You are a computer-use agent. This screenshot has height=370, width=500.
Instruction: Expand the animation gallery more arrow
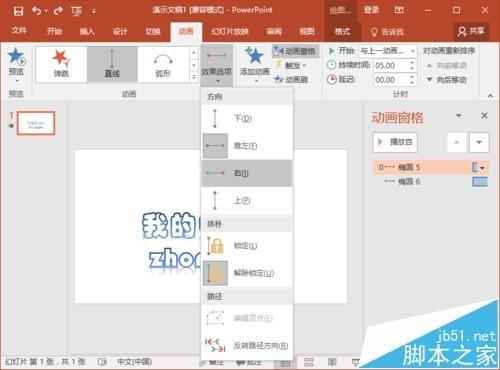[194, 77]
